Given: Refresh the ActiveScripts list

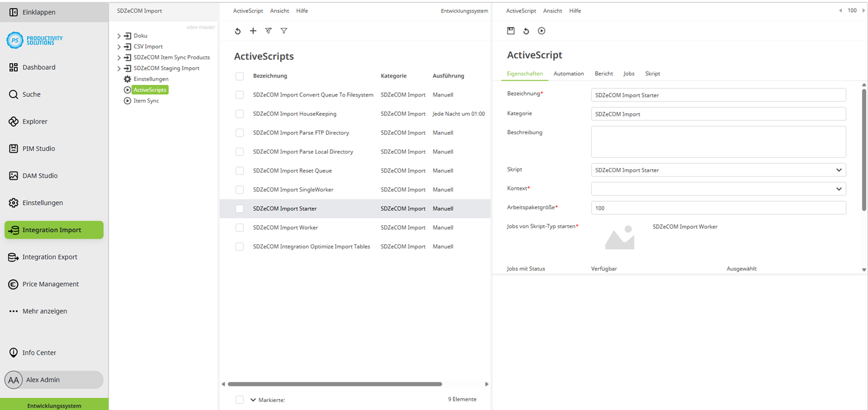Looking at the screenshot, I should pos(238,31).
